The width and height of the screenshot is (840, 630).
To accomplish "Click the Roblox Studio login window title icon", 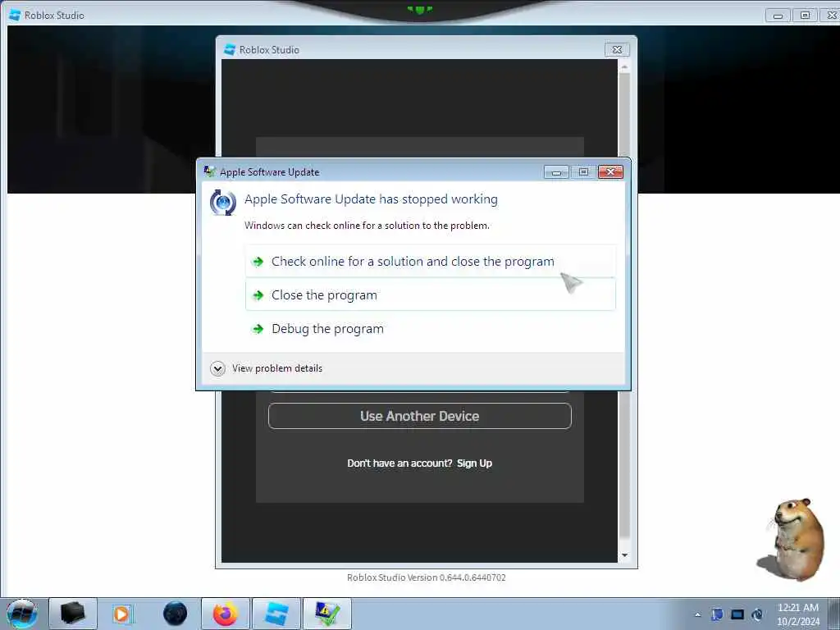I will tap(230, 49).
